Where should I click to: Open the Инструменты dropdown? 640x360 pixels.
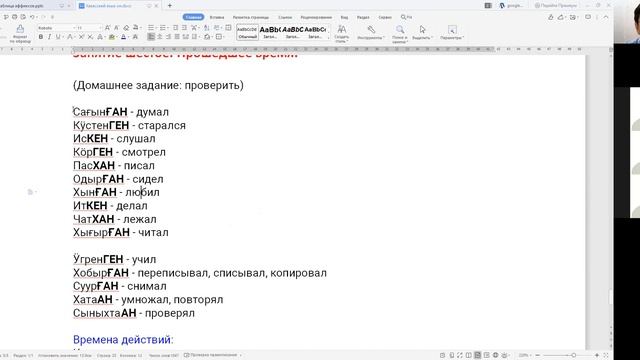pyautogui.click(x=371, y=33)
